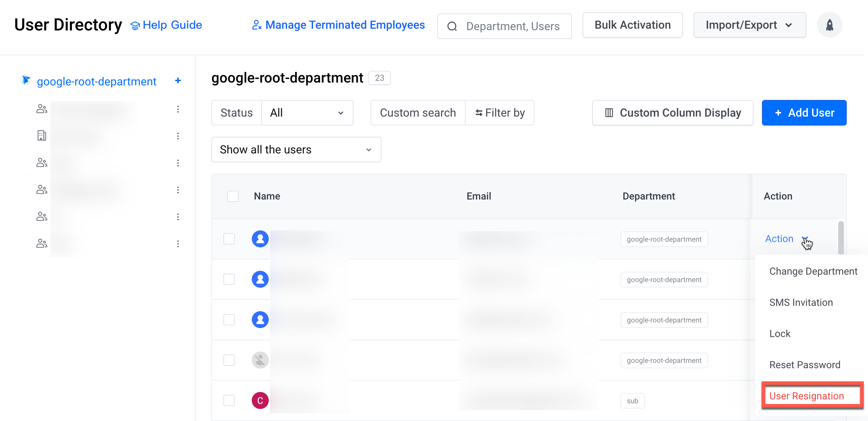868x421 pixels.
Task: Open the Status All dropdown
Action: [307, 113]
